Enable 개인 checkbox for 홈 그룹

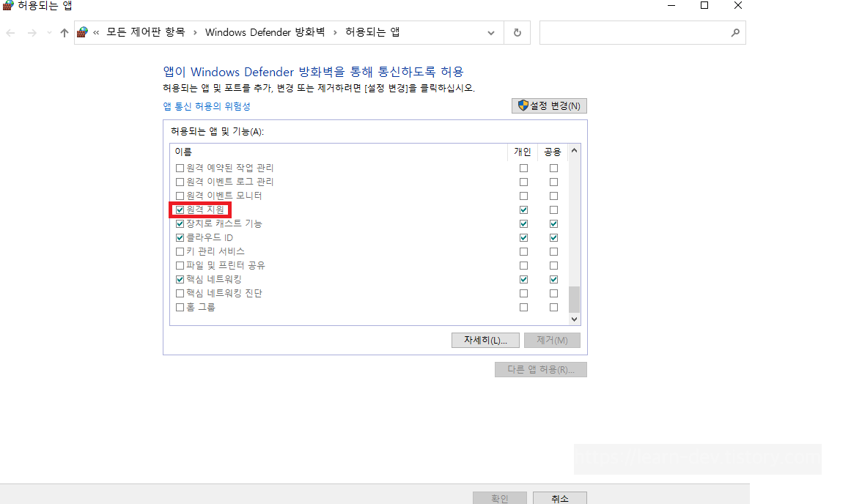(524, 307)
